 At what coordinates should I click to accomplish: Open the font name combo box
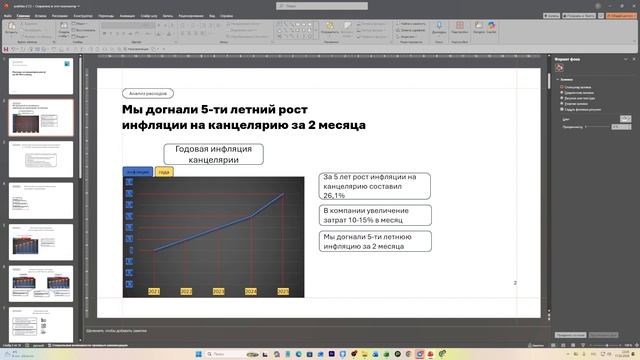click(x=128, y=25)
